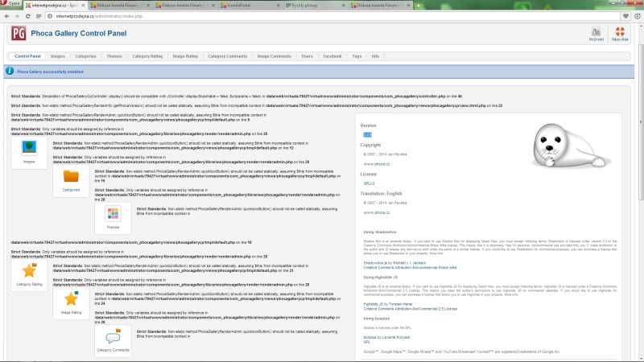Click the options icon in top toolbar
The image size is (644, 362).
tap(597, 32)
